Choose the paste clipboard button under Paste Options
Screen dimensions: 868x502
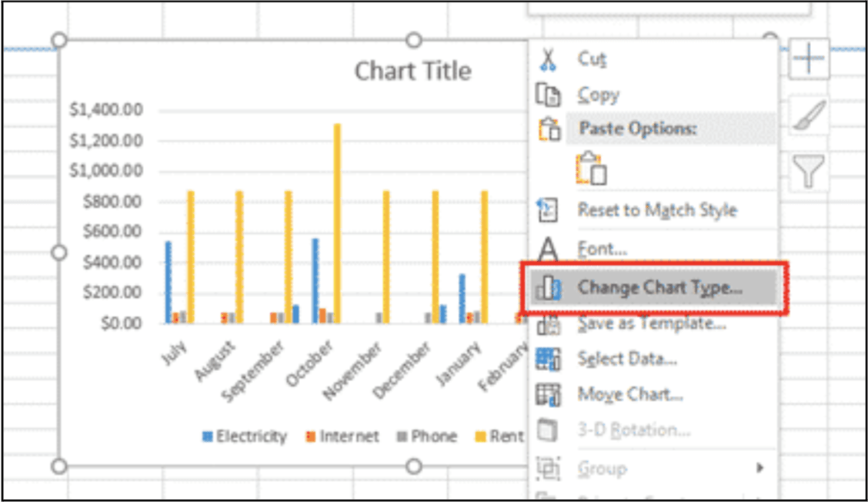[x=591, y=168]
